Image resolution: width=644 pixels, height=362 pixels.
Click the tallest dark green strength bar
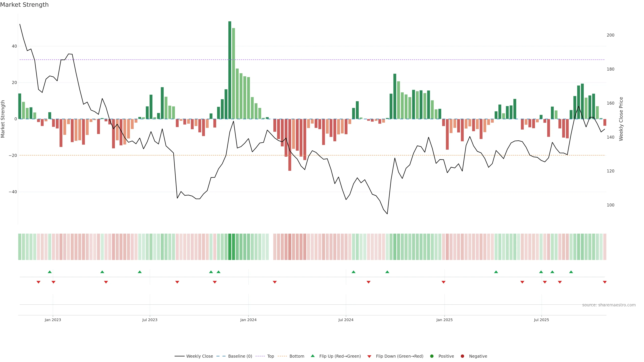pyautogui.click(x=230, y=70)
